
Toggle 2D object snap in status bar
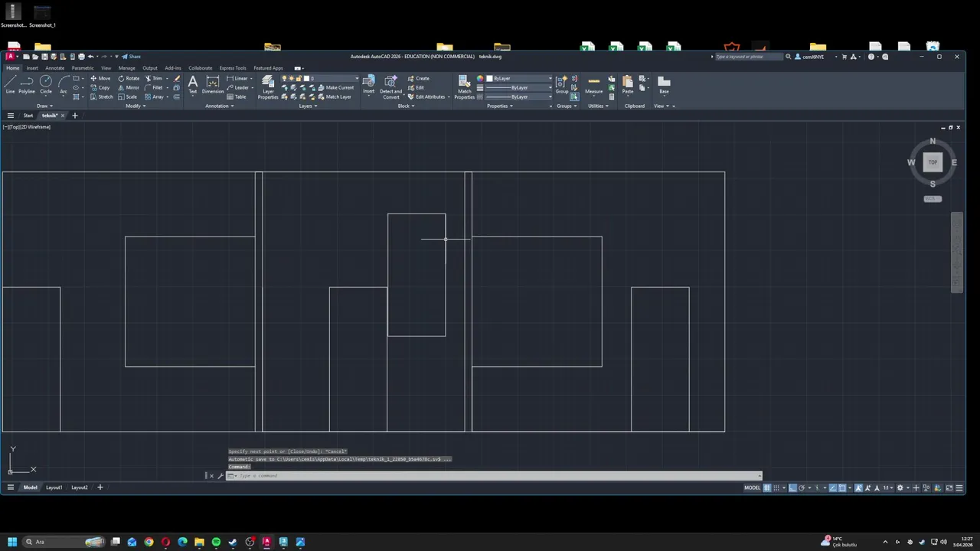tap(842, 487)
